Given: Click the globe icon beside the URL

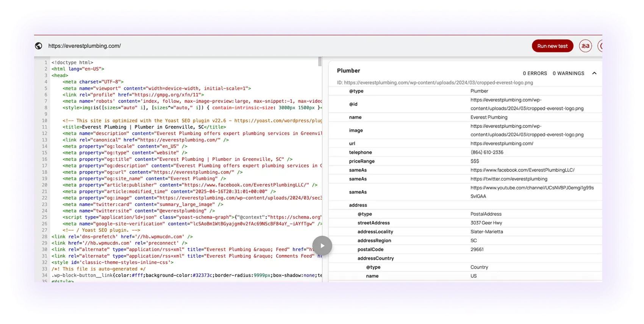Looking at the screenshot, I should (x=39, y=46).
